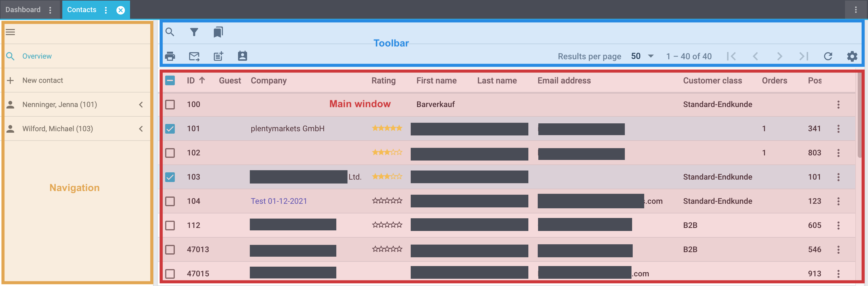Click the printer icon
Screen dimensions: 868x286
click(170, 56)
